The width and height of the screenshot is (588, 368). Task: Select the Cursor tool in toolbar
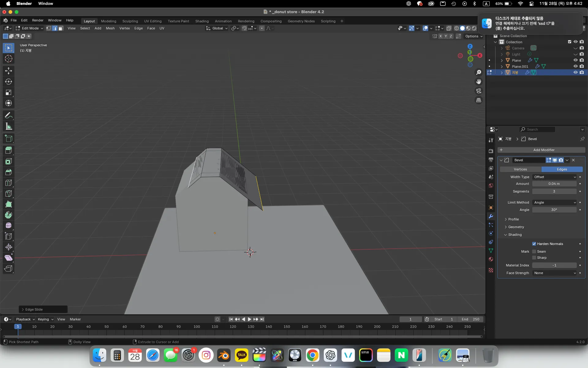pyautogui.click(x=9, y=59)
